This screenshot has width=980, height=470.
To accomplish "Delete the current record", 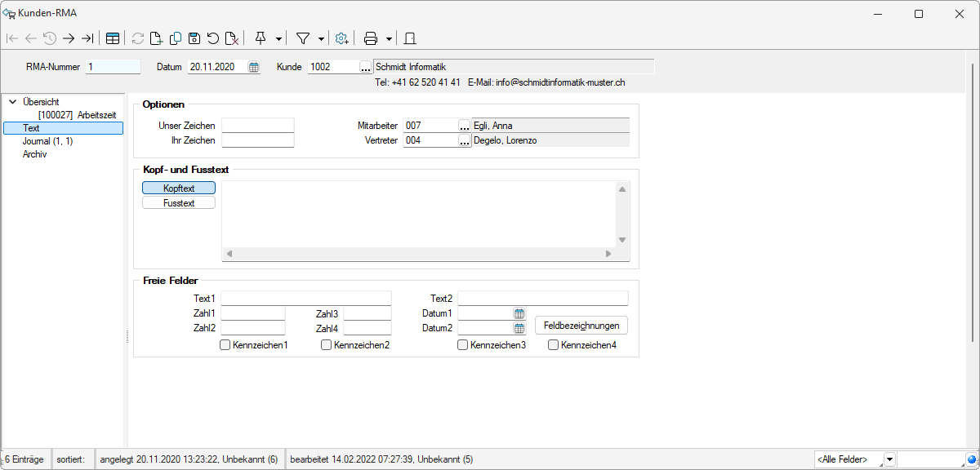I will (232, 38).
